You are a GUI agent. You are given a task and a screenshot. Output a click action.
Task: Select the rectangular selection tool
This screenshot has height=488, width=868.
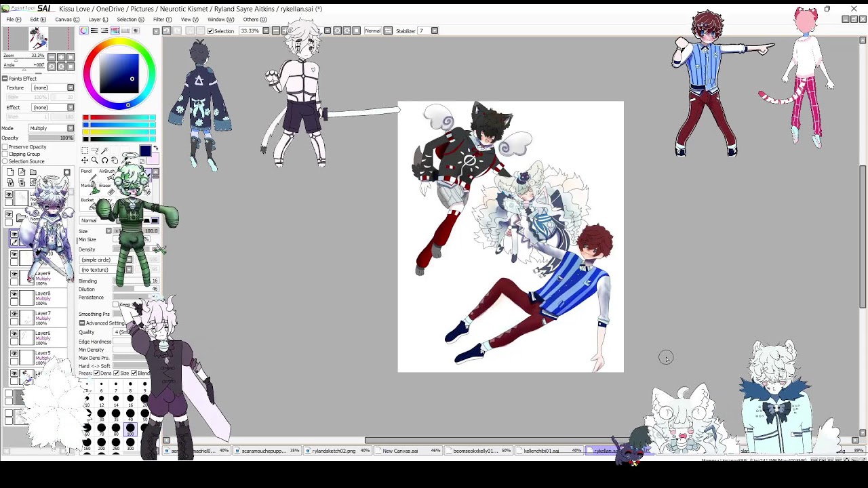click(85, 150)
